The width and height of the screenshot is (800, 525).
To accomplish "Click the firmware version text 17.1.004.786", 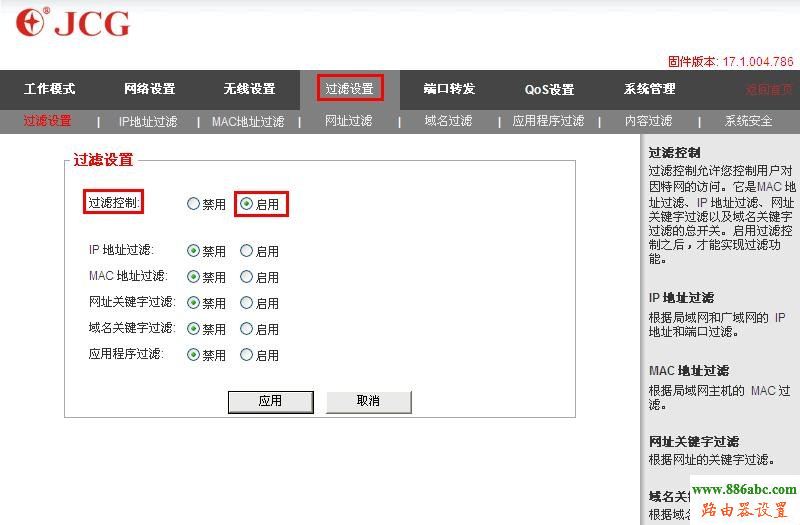I will 758,62.
